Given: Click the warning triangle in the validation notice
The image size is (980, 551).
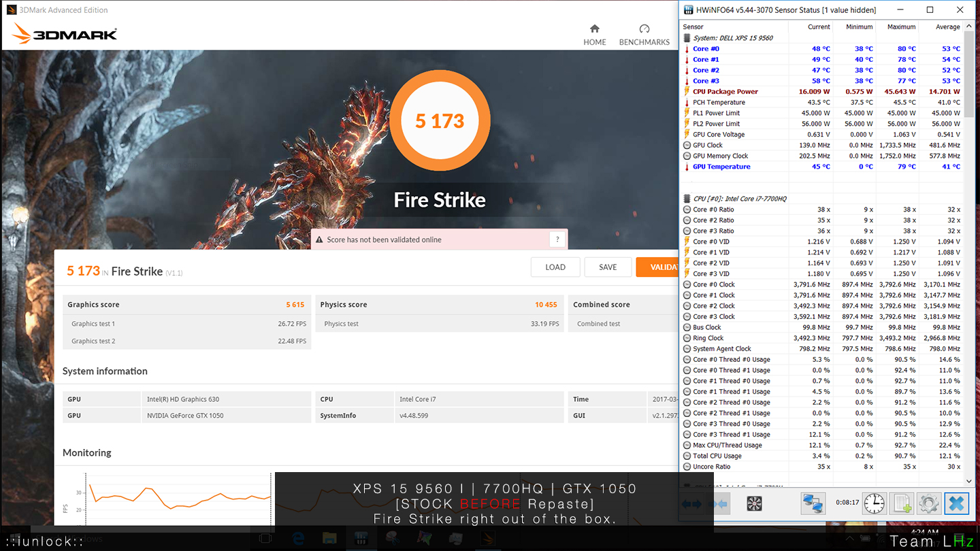Looking at the screenshot, I should point(319,239).
